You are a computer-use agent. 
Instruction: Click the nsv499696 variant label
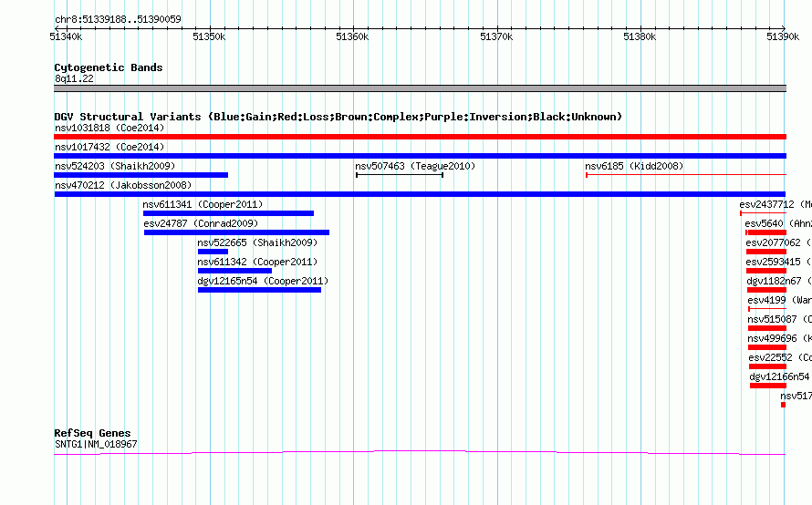779,338
